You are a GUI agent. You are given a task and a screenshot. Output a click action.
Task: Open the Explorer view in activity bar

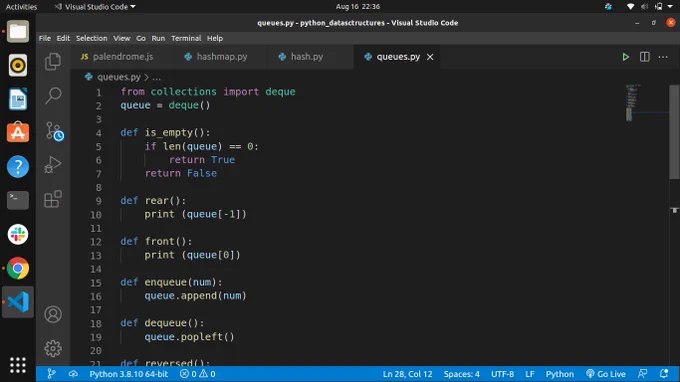click(x=53, y=62)
